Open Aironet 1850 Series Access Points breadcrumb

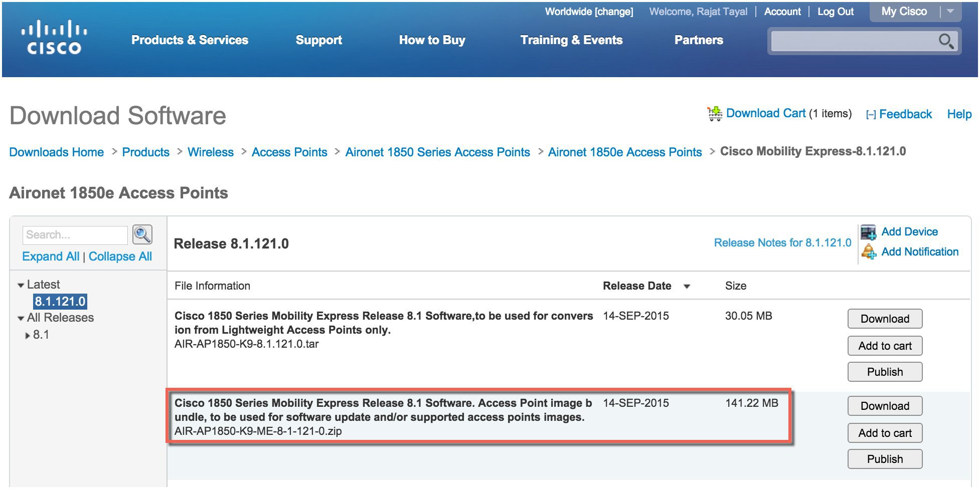[x=438, y=152]
